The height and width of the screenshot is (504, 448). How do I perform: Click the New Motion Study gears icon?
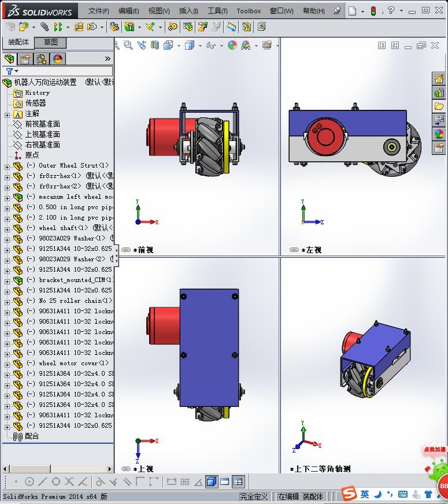[173, 27]
